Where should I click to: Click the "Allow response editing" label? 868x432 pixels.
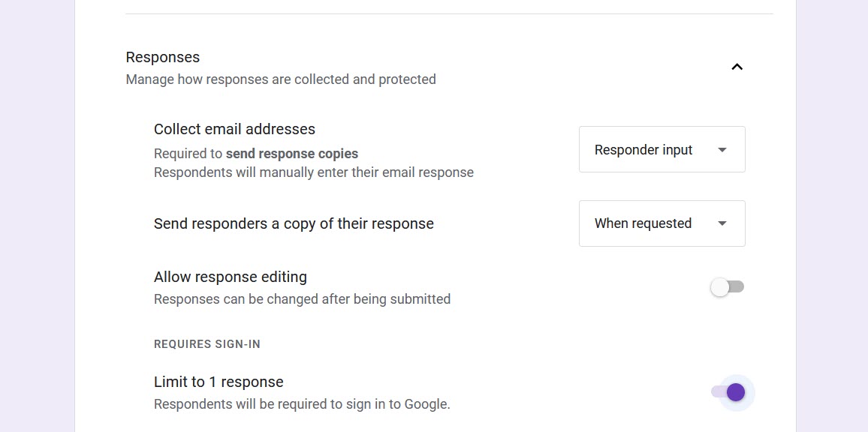(230, 277)
